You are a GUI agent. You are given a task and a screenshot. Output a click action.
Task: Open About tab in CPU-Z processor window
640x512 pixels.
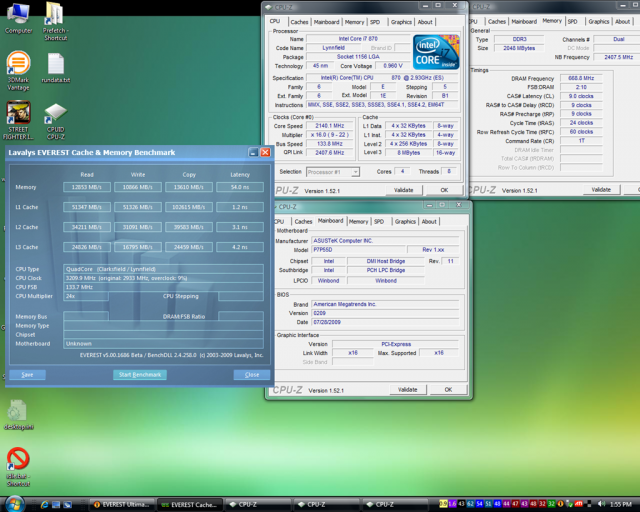pos(425,22)
